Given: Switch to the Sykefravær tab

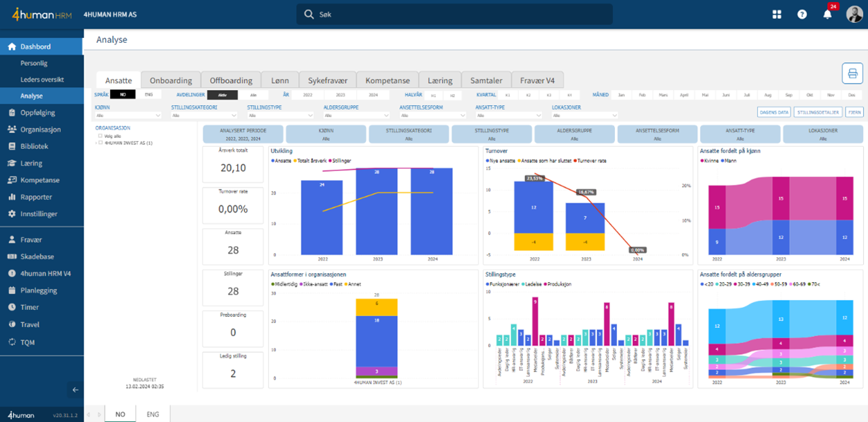Looking at the screenshot, I should 326,80.
